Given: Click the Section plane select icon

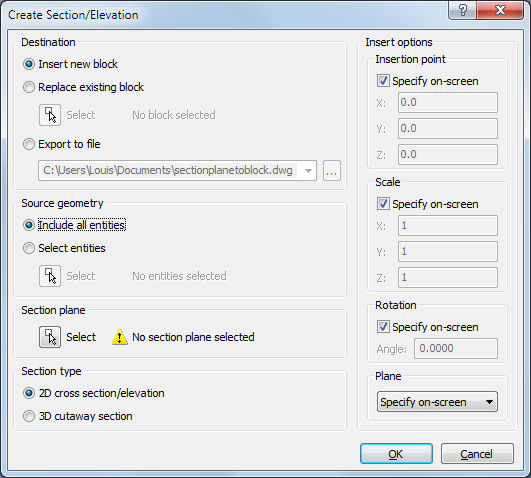Looking at the screenshot, I should point(50,337).
